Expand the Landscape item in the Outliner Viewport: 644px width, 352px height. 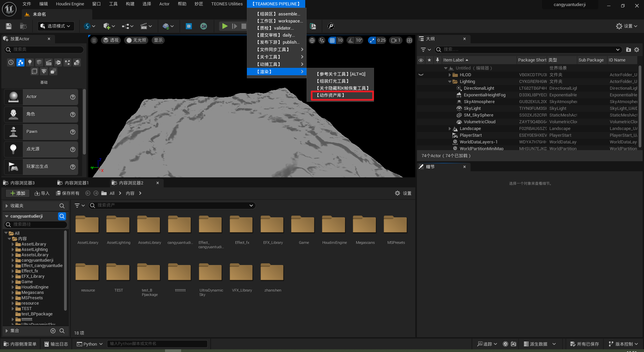(x=450, y=129)
